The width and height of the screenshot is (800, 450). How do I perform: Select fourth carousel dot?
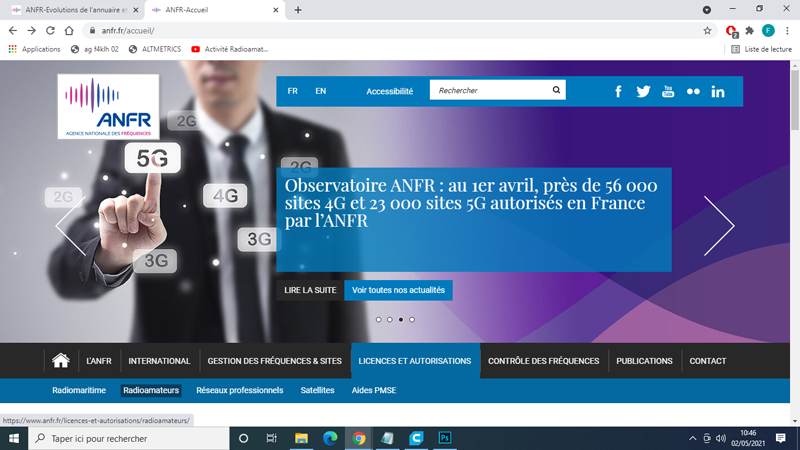pyautogui.click(x=412, y=320)
